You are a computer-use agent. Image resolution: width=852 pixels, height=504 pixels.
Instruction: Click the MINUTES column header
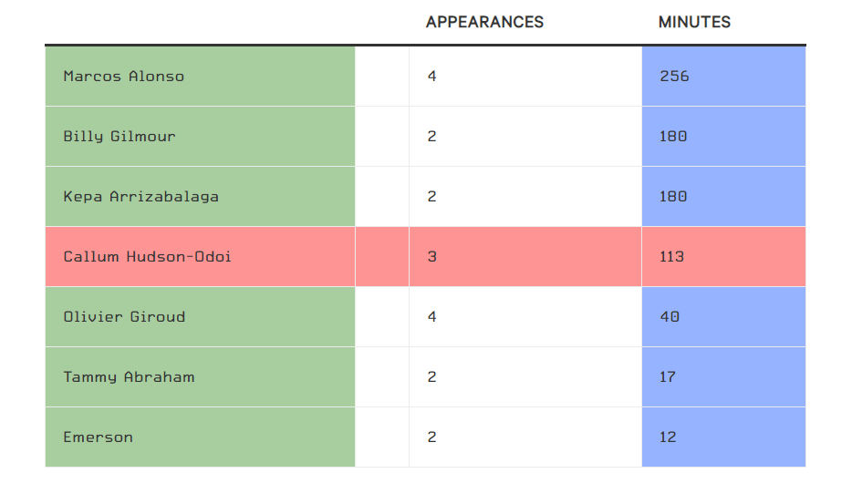tap(694, 22)
